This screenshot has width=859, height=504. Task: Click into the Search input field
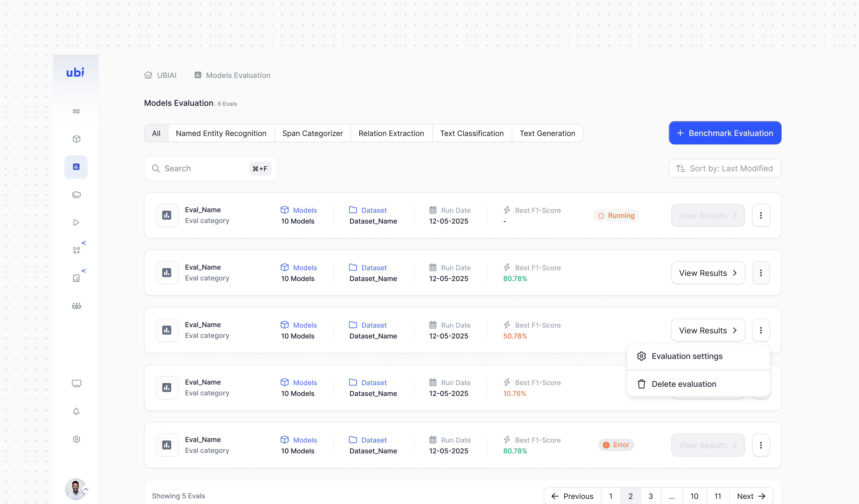205,168
